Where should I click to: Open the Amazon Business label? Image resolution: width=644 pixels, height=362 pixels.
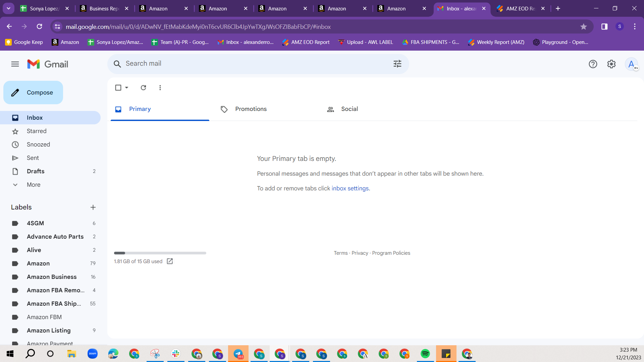tap(50, 277)
